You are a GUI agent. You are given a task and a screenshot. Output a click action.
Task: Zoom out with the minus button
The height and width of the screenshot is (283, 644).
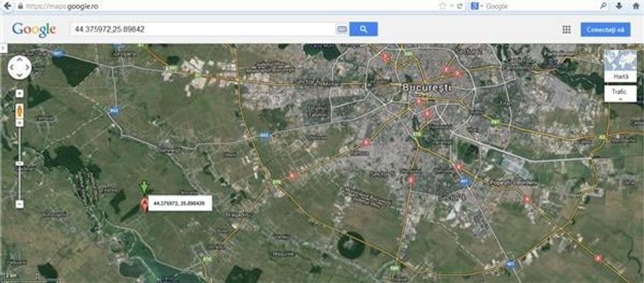pos(20,204)
